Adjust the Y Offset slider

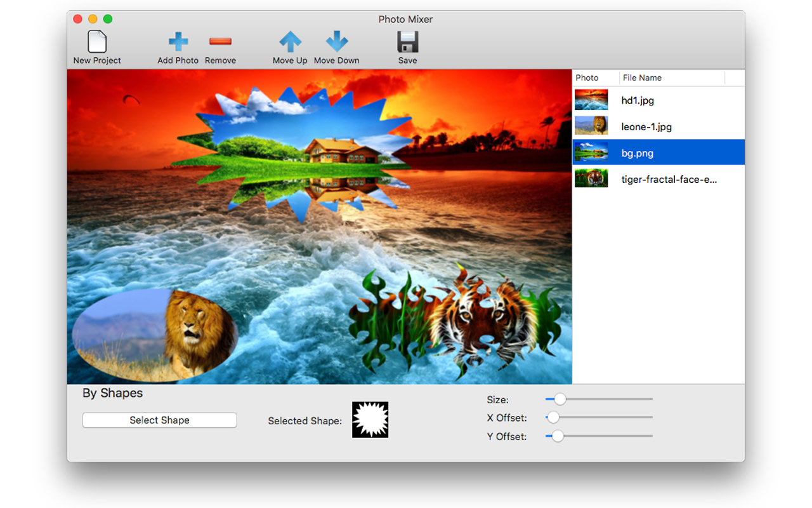coord(599,436)
